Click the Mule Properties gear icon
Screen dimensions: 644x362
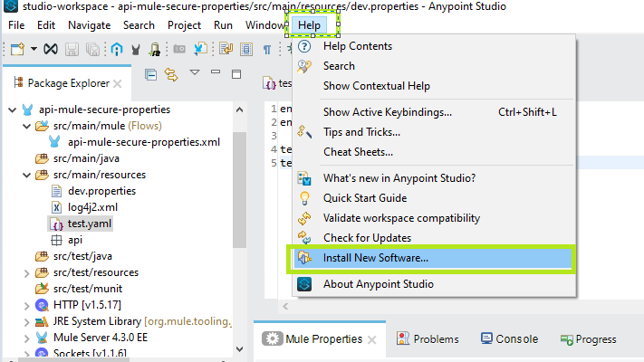click(x=272, y=339)
